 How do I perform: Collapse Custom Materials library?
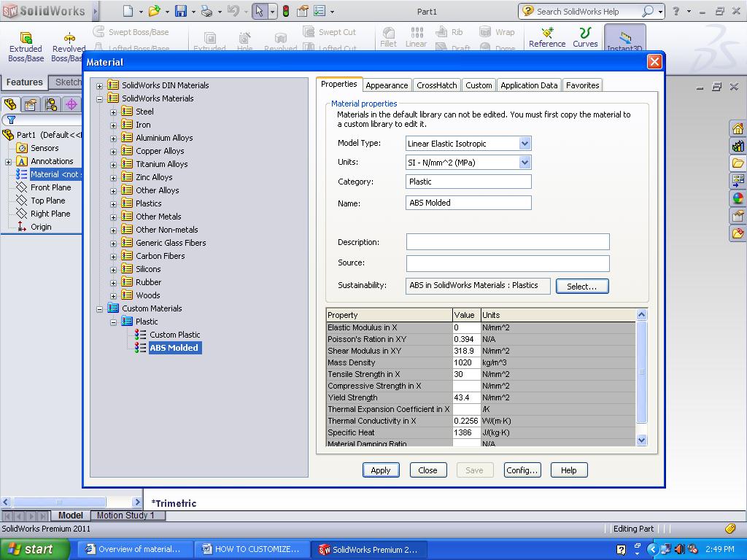pos(99,309)
